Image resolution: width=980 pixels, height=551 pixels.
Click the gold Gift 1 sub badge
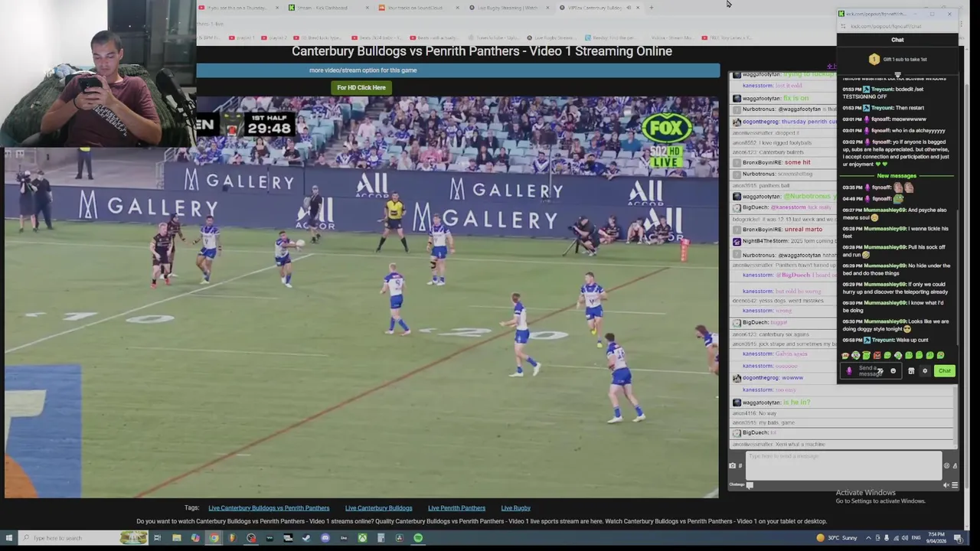(874, 59)
